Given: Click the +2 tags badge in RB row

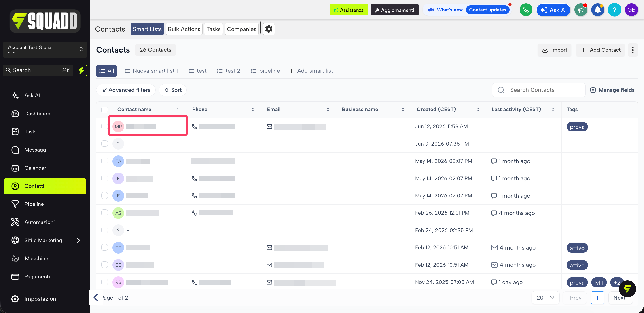Looking at the screenshot, I should click(617, 283).
